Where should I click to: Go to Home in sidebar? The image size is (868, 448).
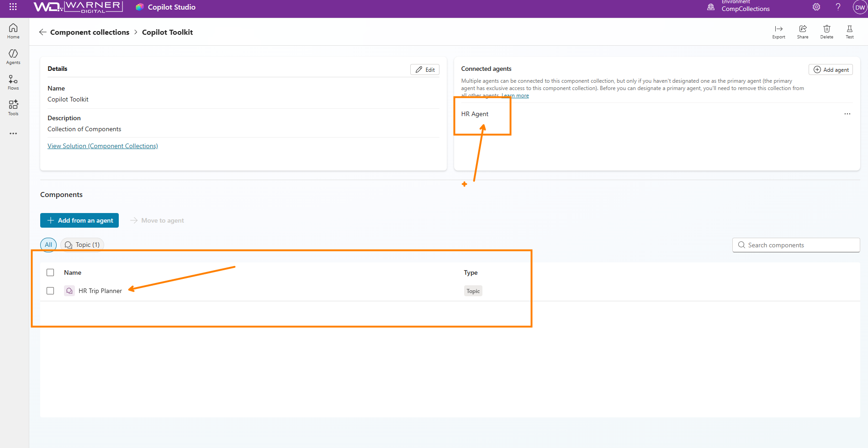click(13, 31)
